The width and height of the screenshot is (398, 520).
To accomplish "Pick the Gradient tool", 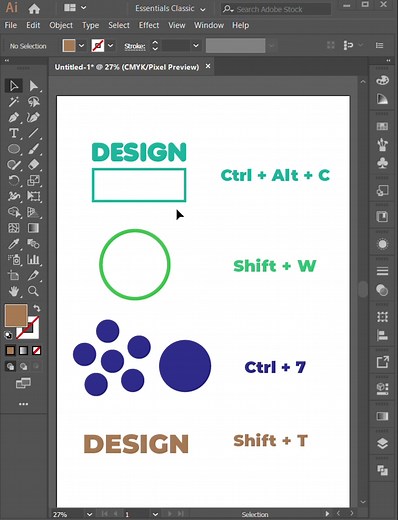I will (33, 228).
